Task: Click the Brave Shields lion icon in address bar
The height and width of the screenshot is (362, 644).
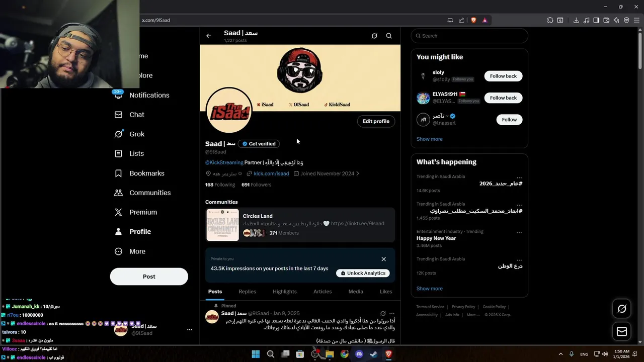Action: (473, 20)
